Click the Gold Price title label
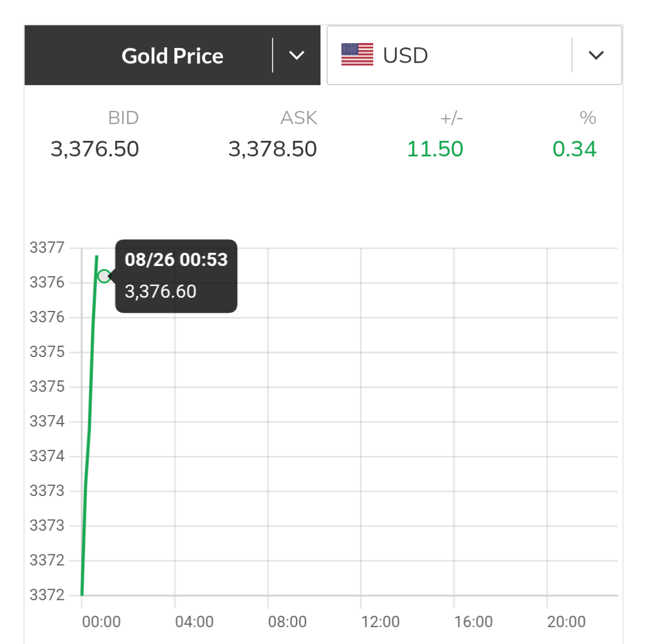The image size is (647, 644). pyautogui.click(x=173, y=56)
